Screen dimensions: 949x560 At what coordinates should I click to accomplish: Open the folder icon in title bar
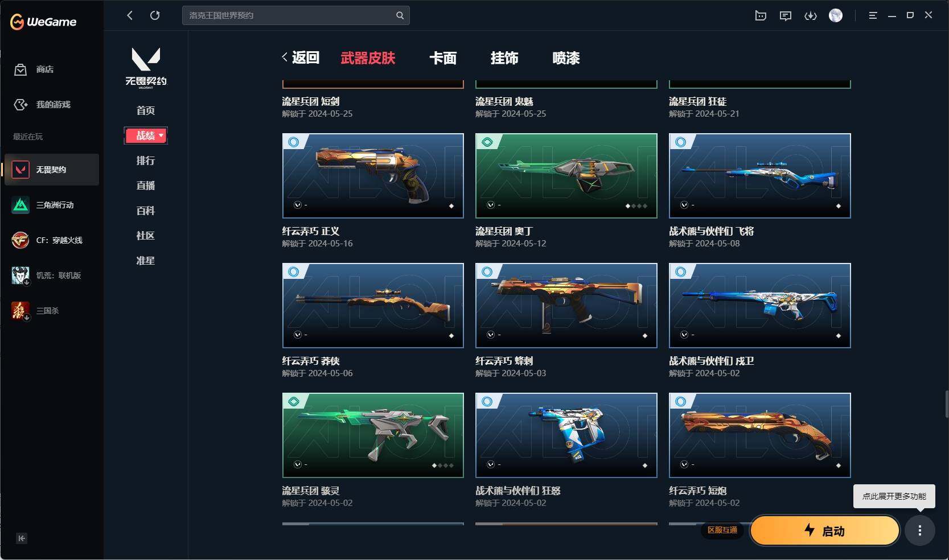point(761,16)
